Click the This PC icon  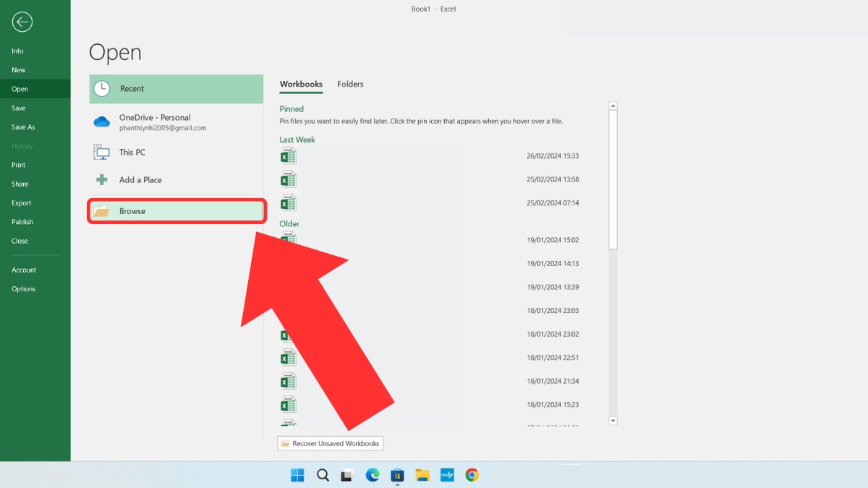[x=101, y=152]
